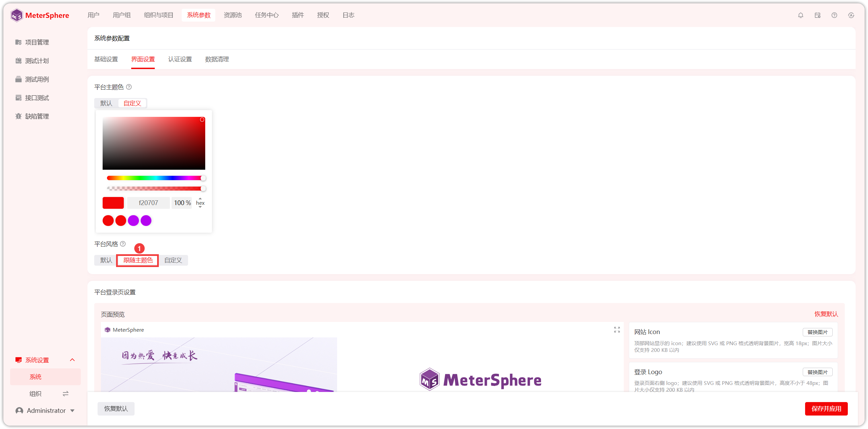This screenshot has height=429, width=868.
Task: Click the version info icon in header
Action: (851, 15)
